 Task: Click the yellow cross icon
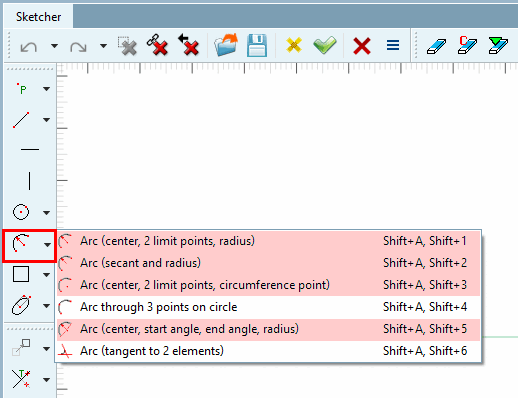coord(294,45)
